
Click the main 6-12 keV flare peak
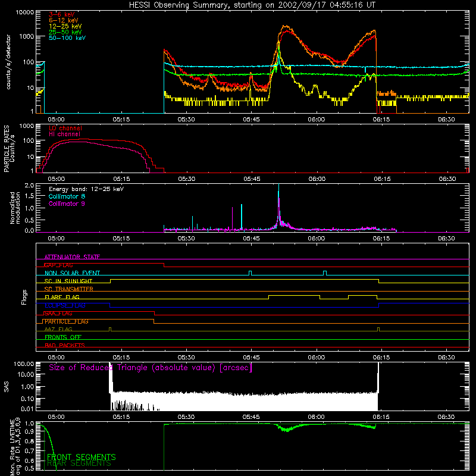coord(285,27)
